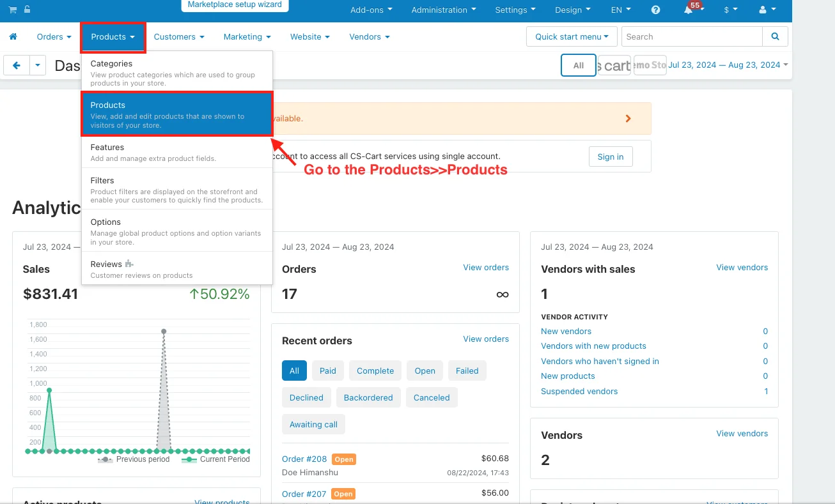Image resolution: width=835 pixels, height=504 pixels.
Task: Expand the Settings dropdown
Action: 515,10
